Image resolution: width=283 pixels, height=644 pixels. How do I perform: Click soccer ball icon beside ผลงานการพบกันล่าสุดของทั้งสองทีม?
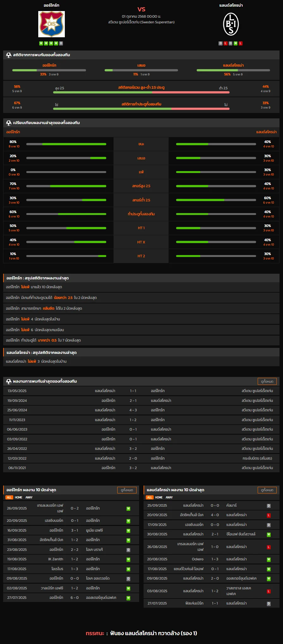pos(9,381)
